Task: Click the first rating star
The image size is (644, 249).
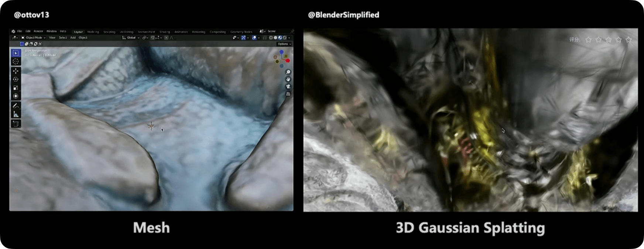Action: (588, 40)
